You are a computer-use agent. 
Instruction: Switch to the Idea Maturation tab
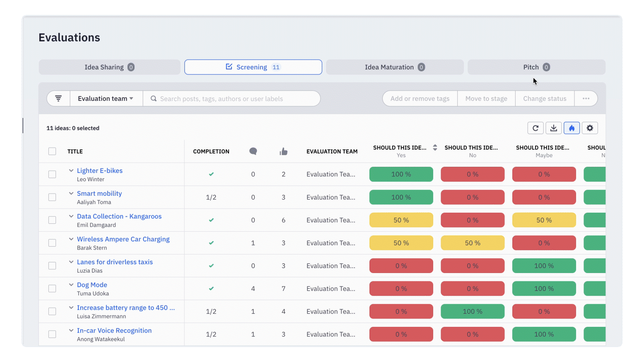click(394, 67)
